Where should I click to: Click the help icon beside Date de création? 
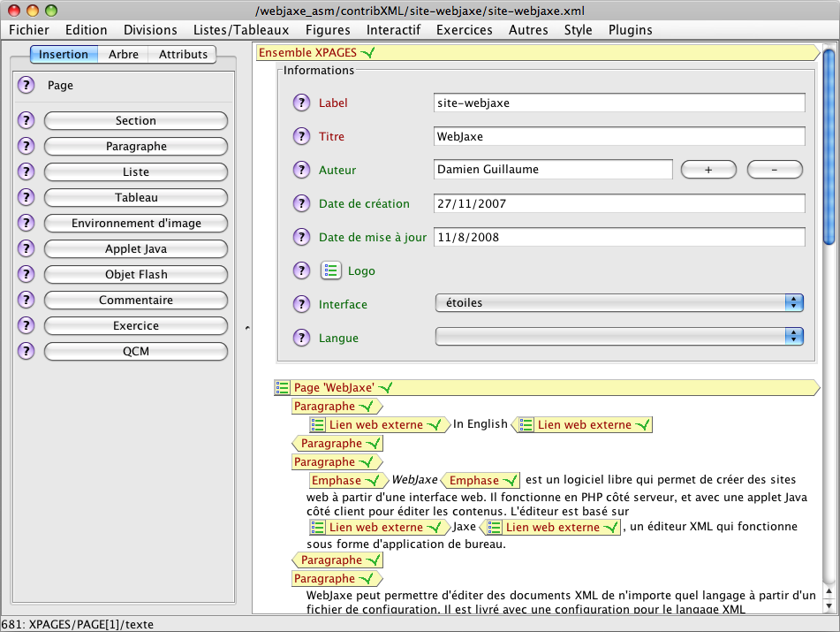pos(302,204)
